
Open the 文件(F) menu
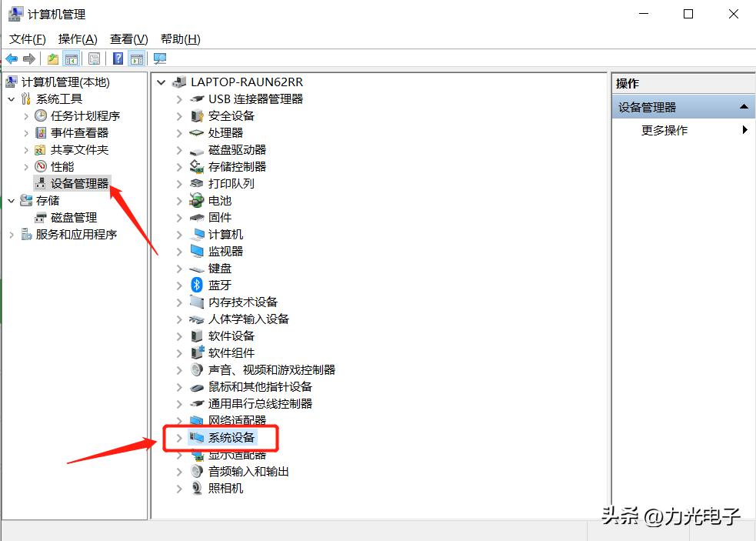coord(26,38)
